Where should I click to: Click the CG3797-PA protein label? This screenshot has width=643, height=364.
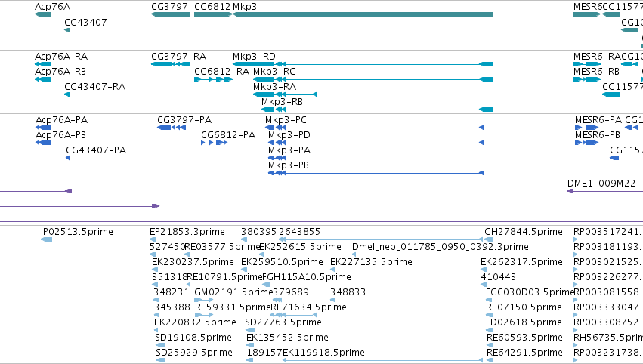tap(184, 120)
